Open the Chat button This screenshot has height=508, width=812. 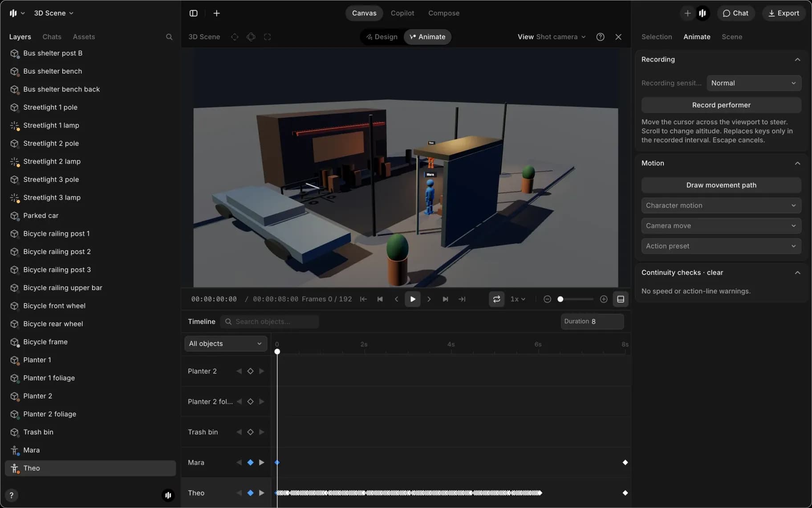(x=735, y=13)
